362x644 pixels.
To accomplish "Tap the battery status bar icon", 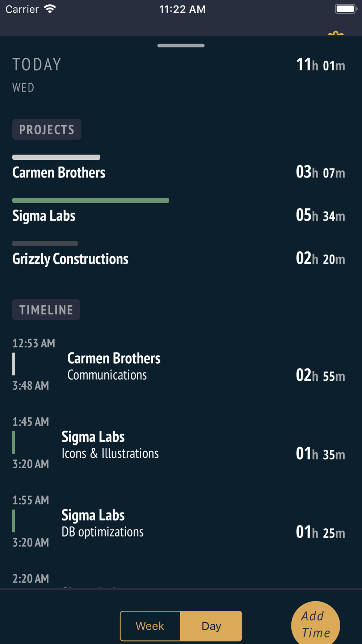I will click(x=346, y=9).
